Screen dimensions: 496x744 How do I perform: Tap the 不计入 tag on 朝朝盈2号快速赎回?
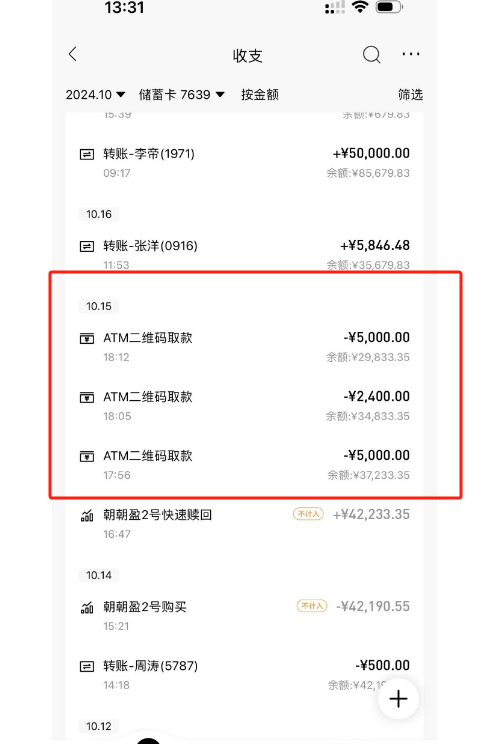(x=309, y=514)
